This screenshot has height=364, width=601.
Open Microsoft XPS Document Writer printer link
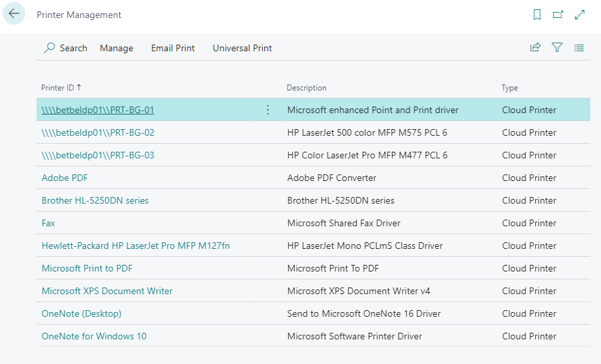point(107,291)
